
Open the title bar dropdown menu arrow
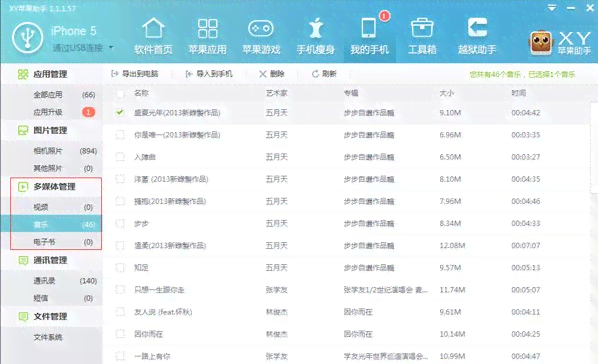[551, 8]
